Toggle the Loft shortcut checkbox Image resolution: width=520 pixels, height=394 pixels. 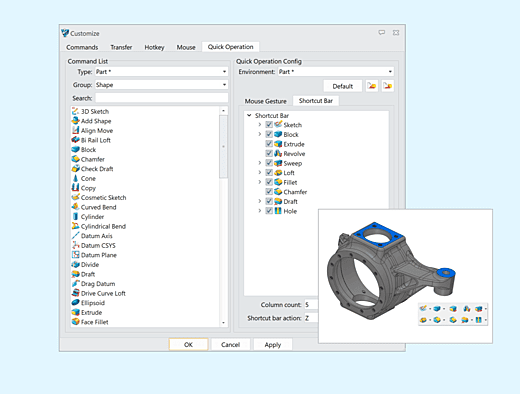pyautogui.click(x=269, y=173)
